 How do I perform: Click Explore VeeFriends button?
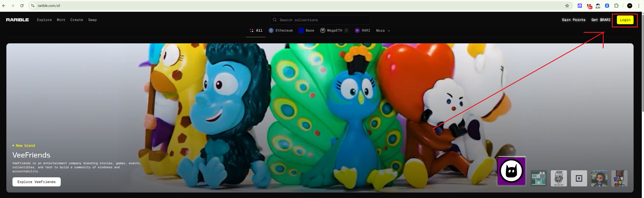tap(37, 182)
